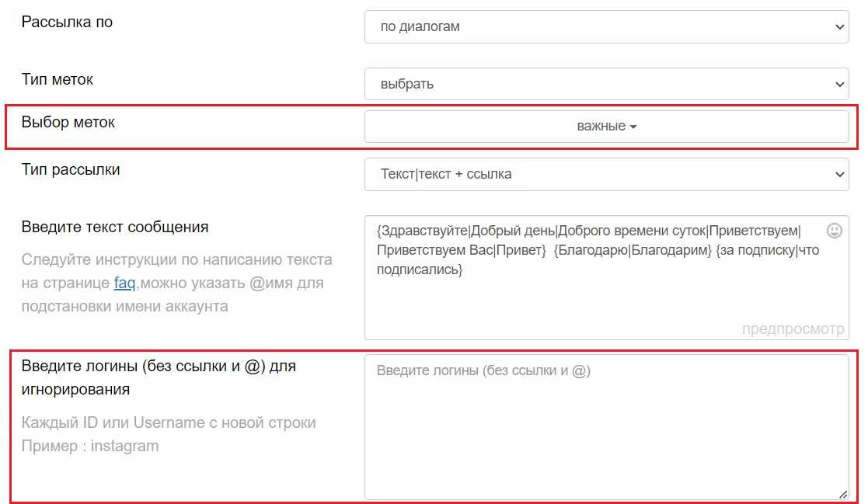The image size is (868, 504).
Task: Open the emoji picker smiley icon
Action: click(834, 231)
